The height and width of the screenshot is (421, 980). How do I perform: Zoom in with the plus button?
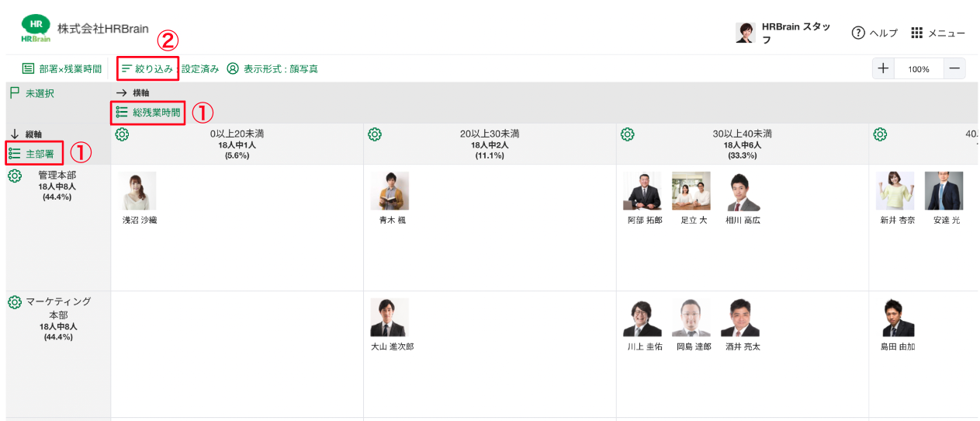point(883,68)
